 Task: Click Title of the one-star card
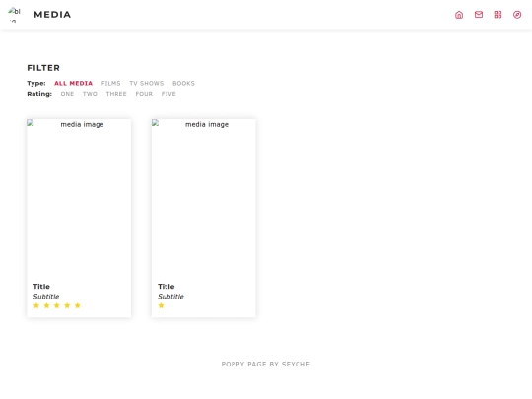(x=166, y=287)
